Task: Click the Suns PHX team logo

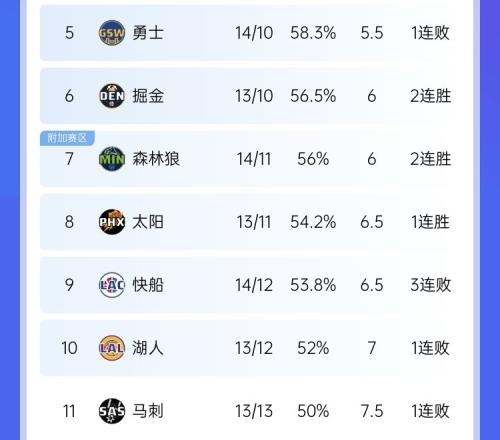Action: pyautogui.click(x=112, y=222)
